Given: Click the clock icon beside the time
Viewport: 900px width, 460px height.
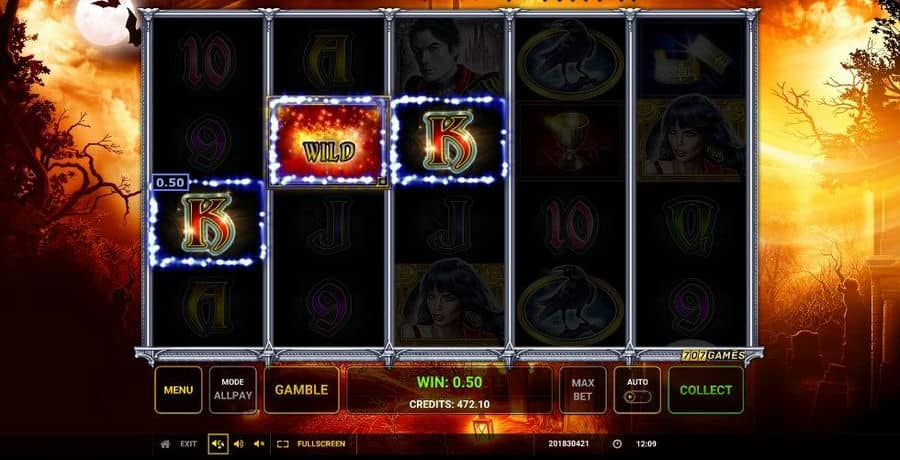Looking at the screenshot, I should coord(617,444).
